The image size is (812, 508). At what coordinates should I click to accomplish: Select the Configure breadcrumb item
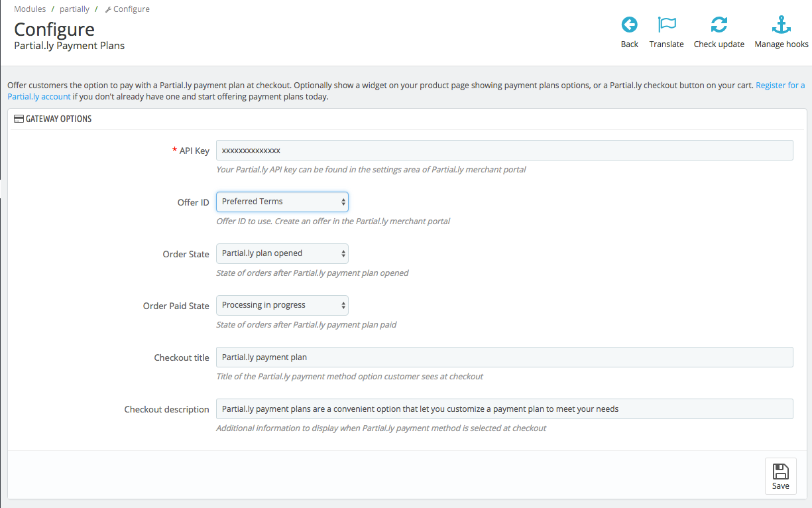click(x=127, y=9)
